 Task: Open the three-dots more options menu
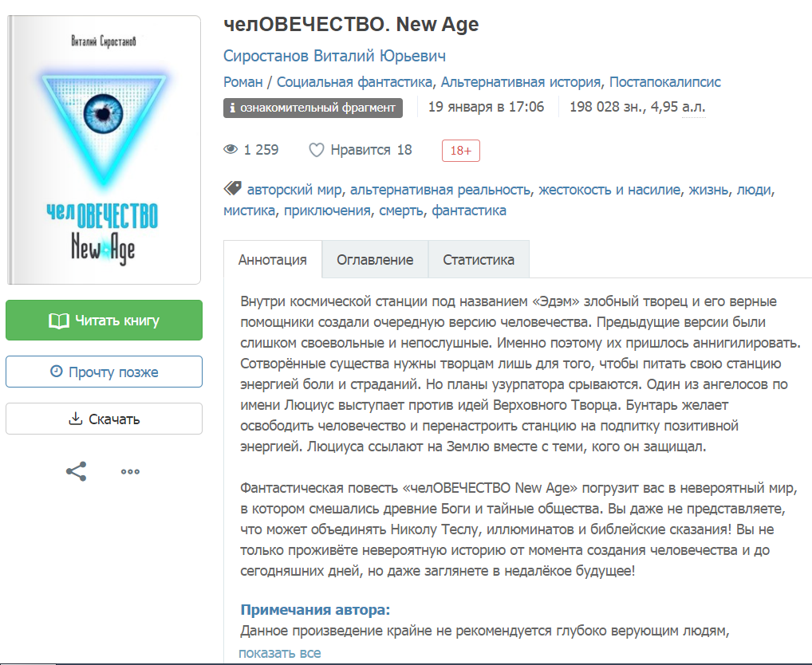(x=130, y=471)
